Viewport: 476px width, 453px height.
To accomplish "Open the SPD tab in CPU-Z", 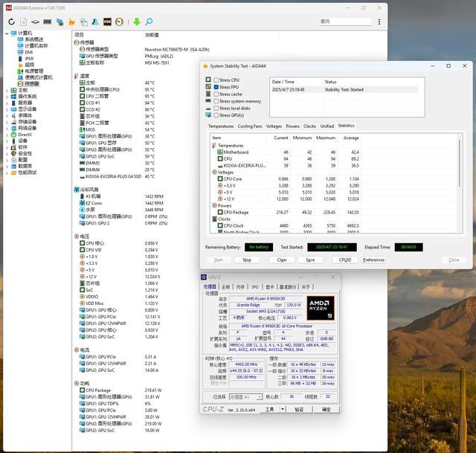I will (254, 286).
